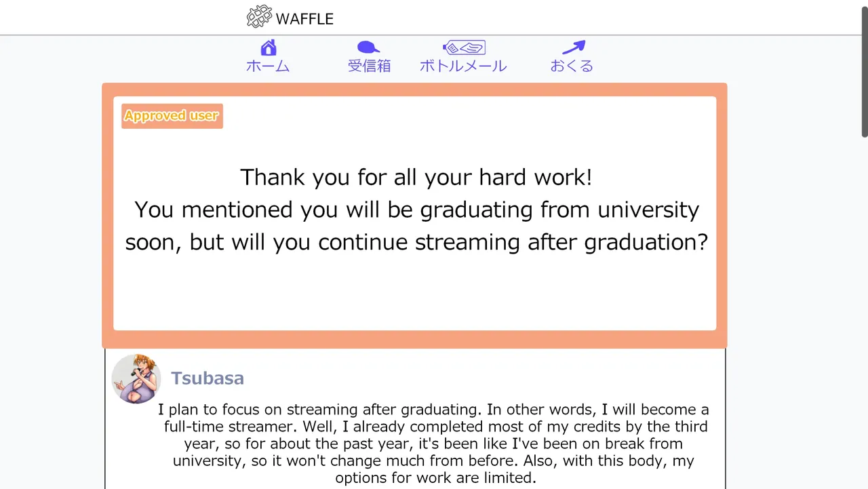Click the speech bubble inbox icon
The width and height of the screenshot is (868, 489).
[x=368, y=47]
